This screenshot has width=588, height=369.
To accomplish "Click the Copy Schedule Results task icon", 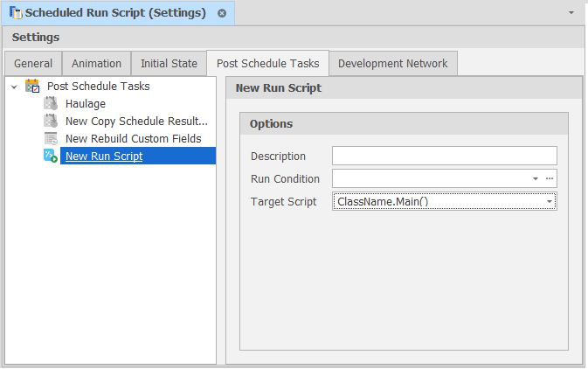I will 51,122.
